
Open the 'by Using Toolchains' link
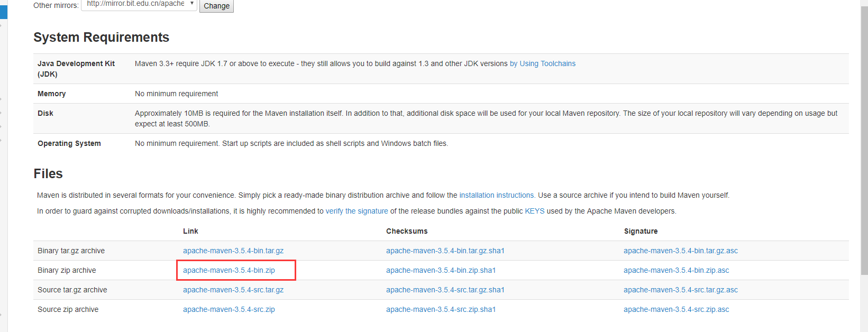point(542,63)
